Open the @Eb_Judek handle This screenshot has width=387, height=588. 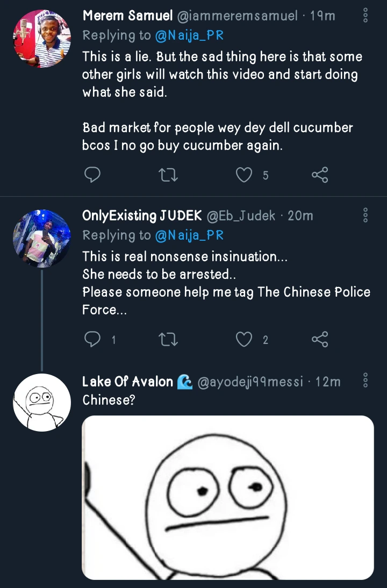[x=241, y=216]
